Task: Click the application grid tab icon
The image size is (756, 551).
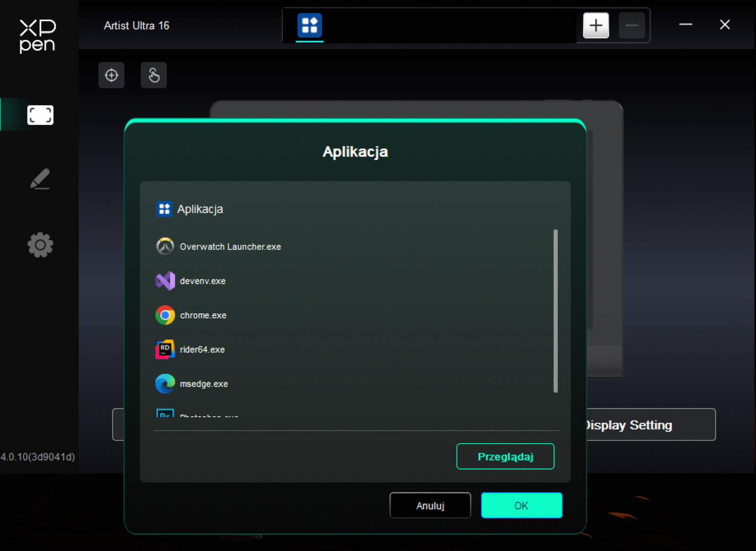Action: (x=309, y=26)
